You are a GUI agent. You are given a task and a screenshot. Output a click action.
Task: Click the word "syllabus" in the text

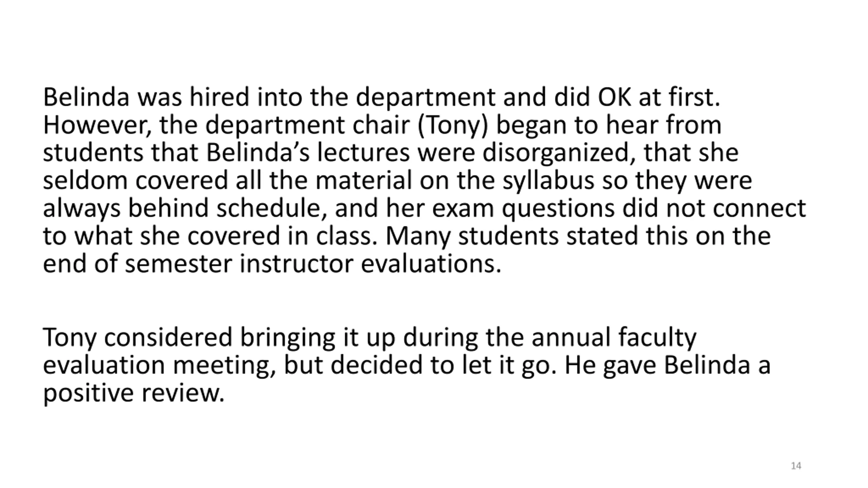548,181
